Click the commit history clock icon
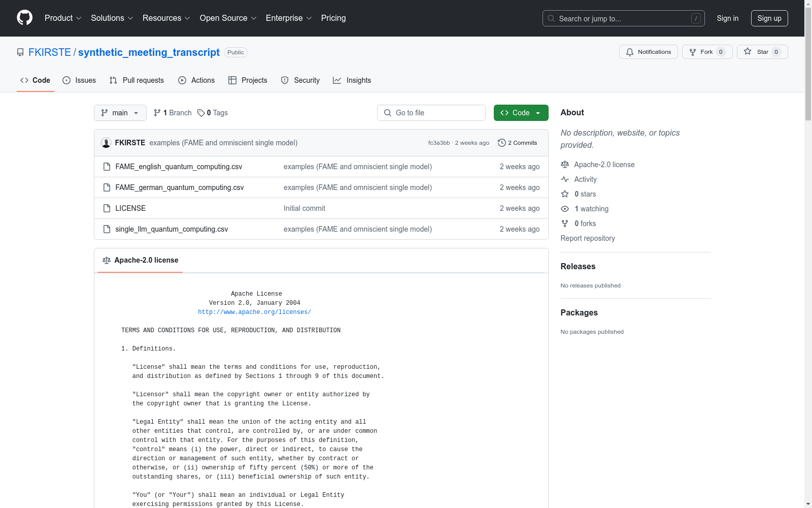The height and width of the screenshot is (508, 812). (x=502, y=143)
